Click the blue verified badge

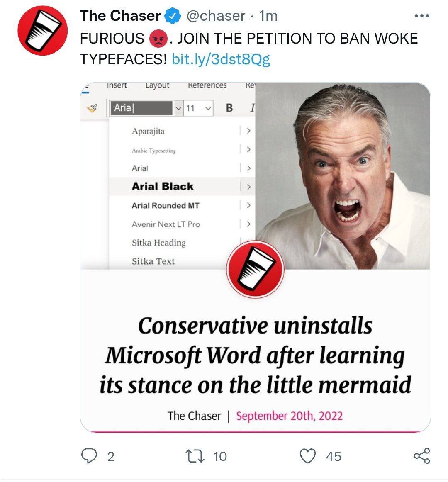point(173,16)
